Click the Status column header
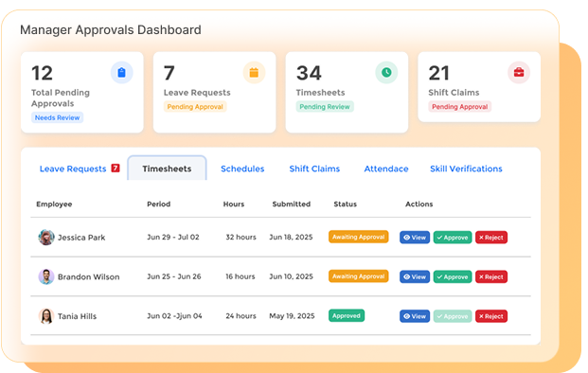This screenshot has height=373, width=588. point(346,204)
